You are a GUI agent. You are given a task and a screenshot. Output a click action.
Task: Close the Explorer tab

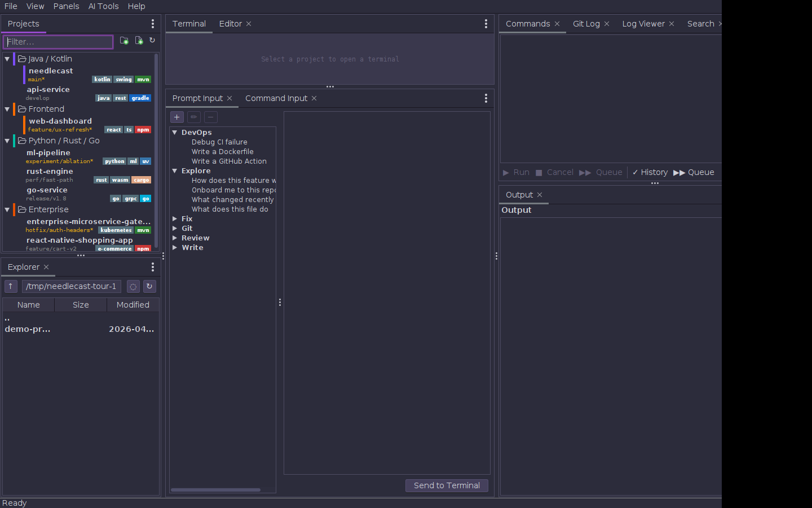46,267
